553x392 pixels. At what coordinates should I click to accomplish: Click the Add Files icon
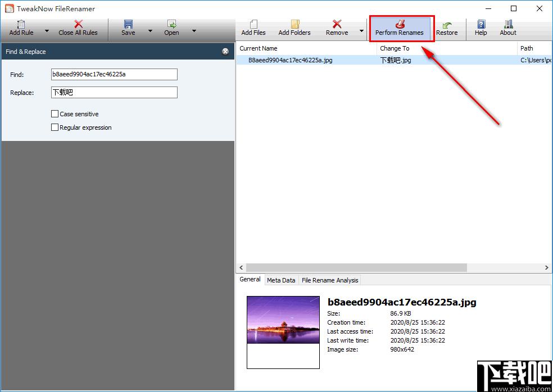[253, 24]
